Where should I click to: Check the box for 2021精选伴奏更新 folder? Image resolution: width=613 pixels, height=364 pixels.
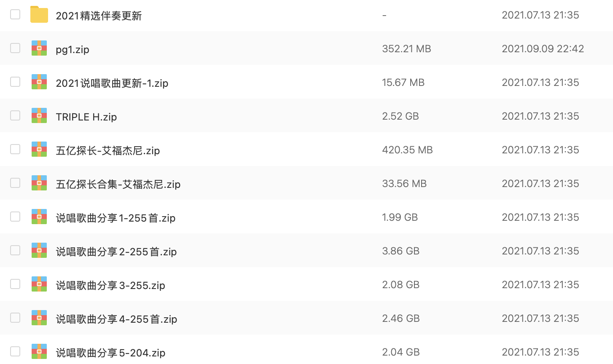click(x=15, y=14)
